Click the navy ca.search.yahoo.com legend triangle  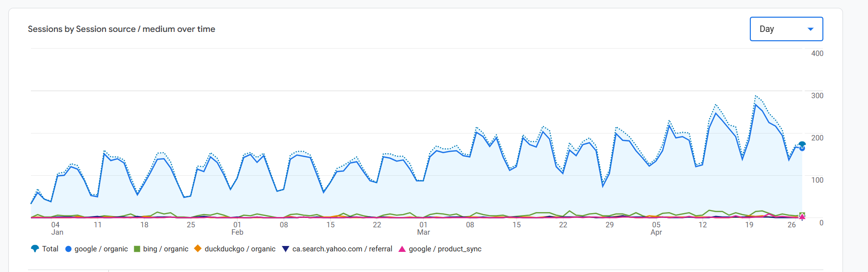click(x=285, y=249)
